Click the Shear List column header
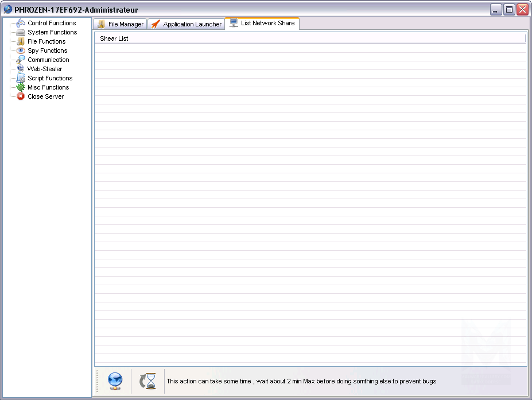 [x=310, y=38]
